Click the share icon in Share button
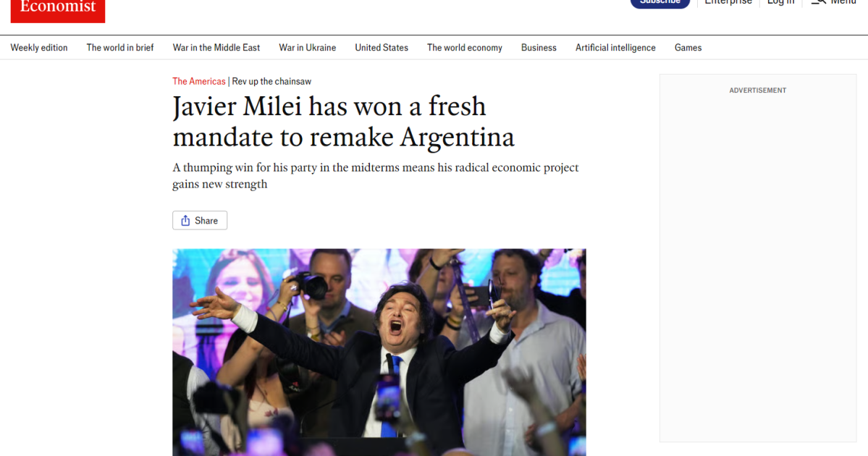The image size is (868, 456). [x=185, y=220]
